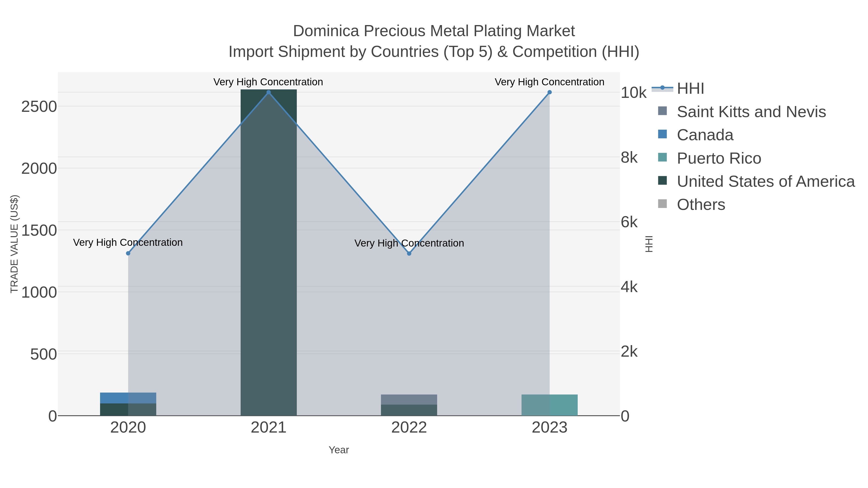Click Very High Concentration label above 2021

pos(268,82)
